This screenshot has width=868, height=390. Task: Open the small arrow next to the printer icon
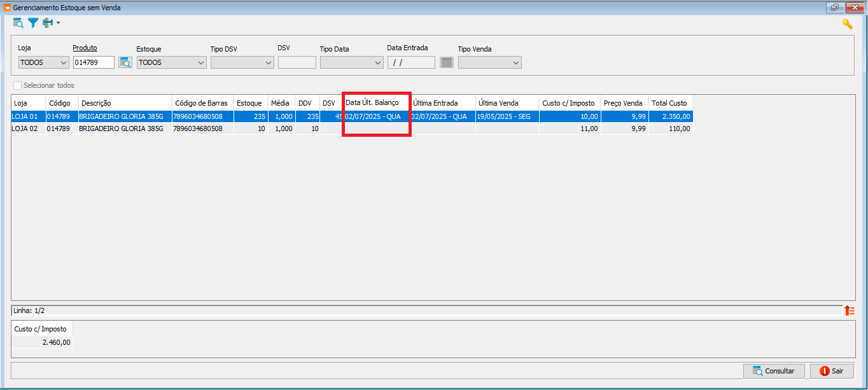tap(58, 23)
